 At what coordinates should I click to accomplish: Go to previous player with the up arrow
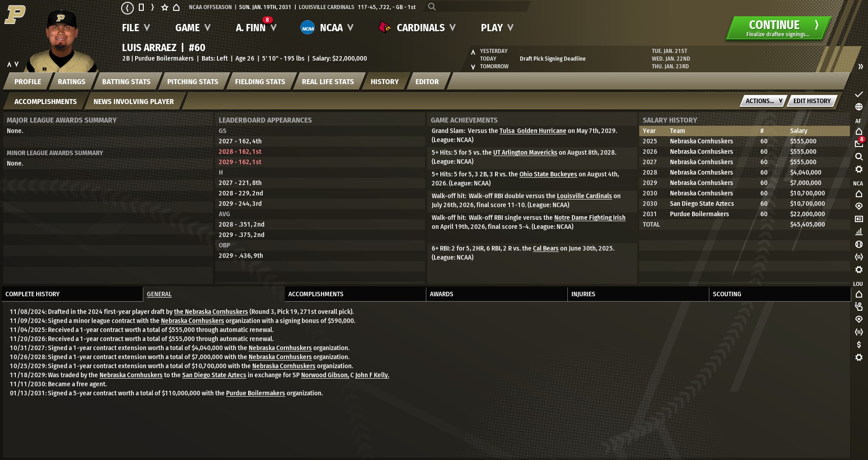(9, 64)
